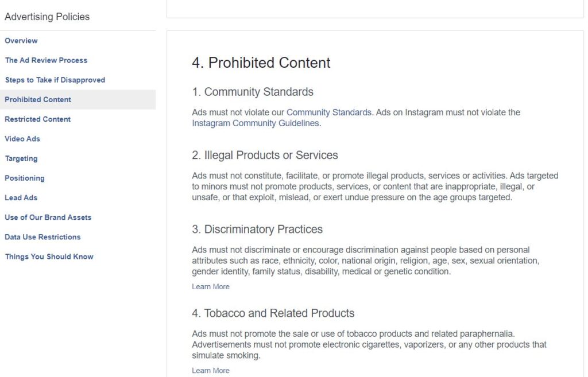Viewport: 588px width, 377px height.
Task: Open the Positioning policy page
Action: (25, 178)
